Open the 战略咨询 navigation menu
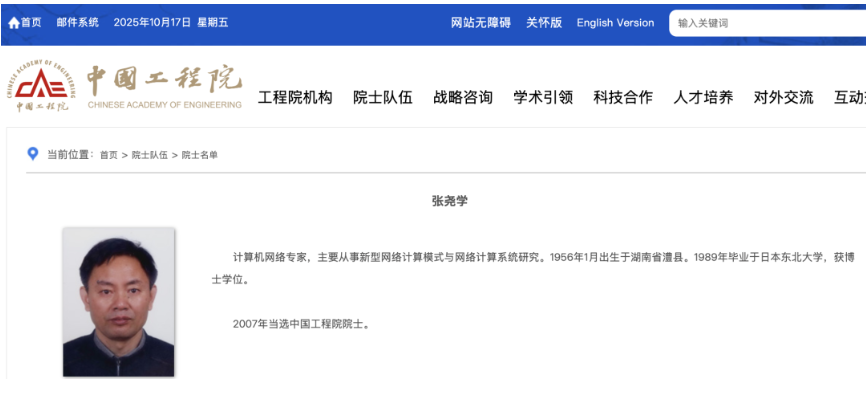Viewport: 866px width, 400px height. [x=463, y=97]
